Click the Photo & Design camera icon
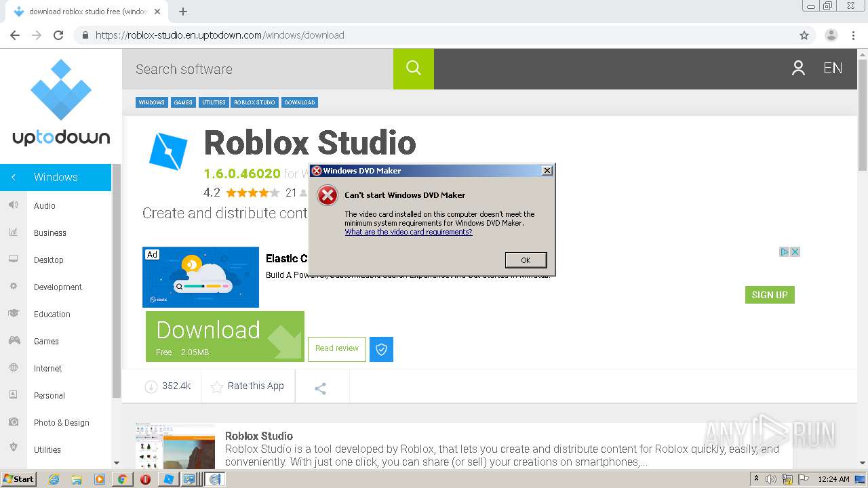Screen dimensions: 868x488 point(13,422)
